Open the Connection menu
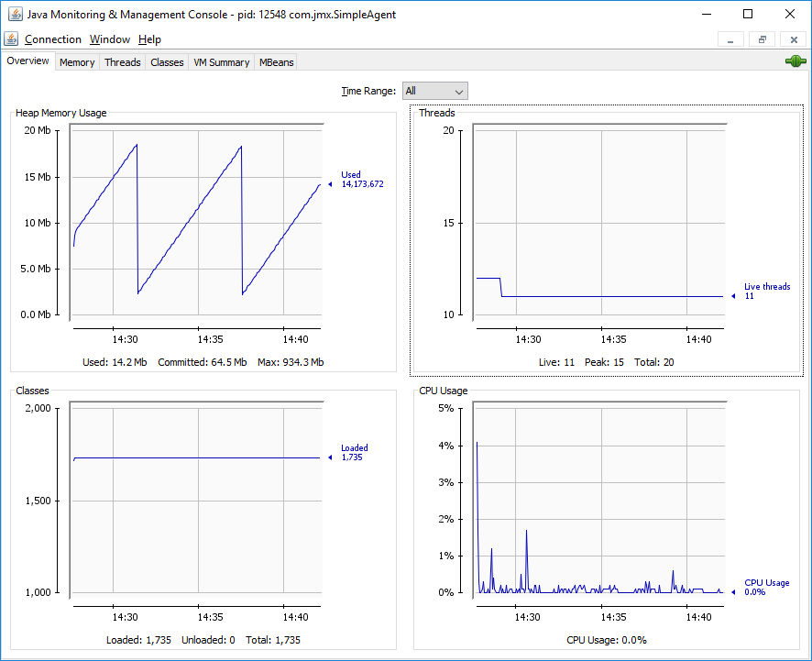The height and width of the screenshot is (661, 812). point(53,39)
